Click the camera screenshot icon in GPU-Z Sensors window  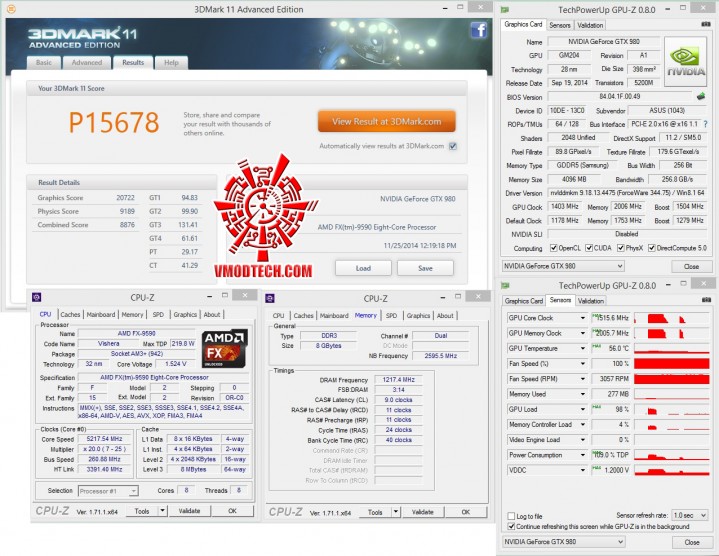click(706, 300)
